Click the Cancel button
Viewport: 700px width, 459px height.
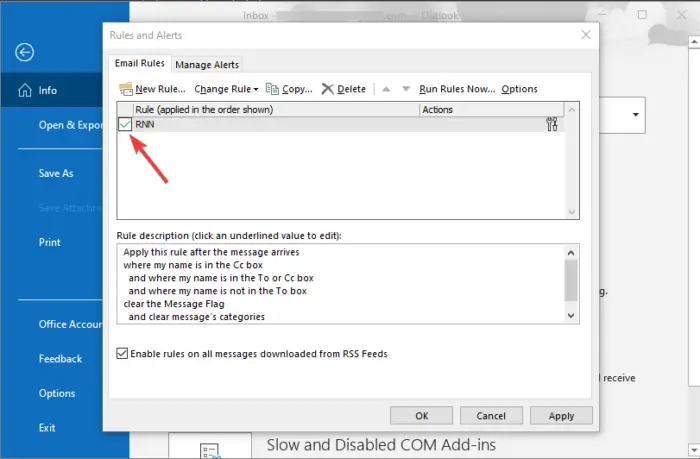pyautogui.click(x=491, y=416)
